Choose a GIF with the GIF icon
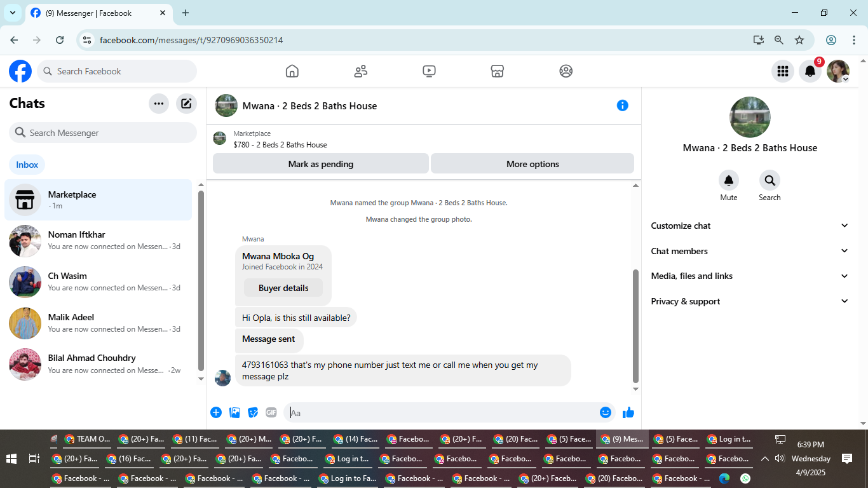868x488 pixels. (271, 412)
